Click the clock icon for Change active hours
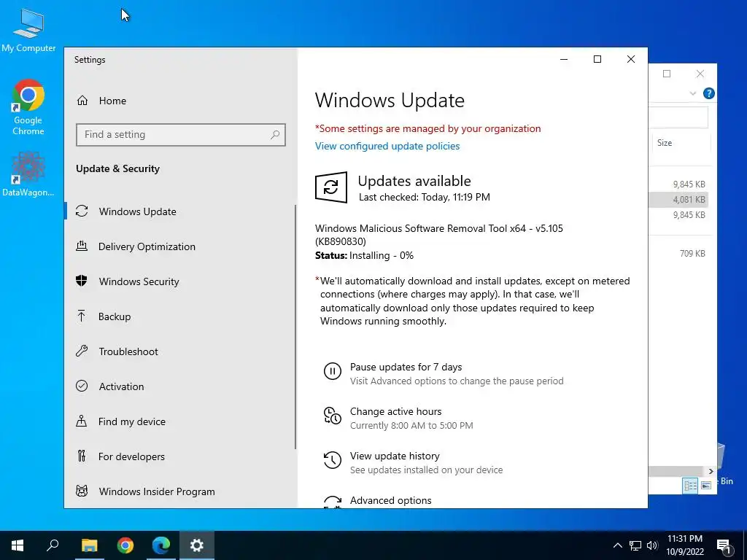The width and height of the screenshot is (747, 560). click(333, 415)
